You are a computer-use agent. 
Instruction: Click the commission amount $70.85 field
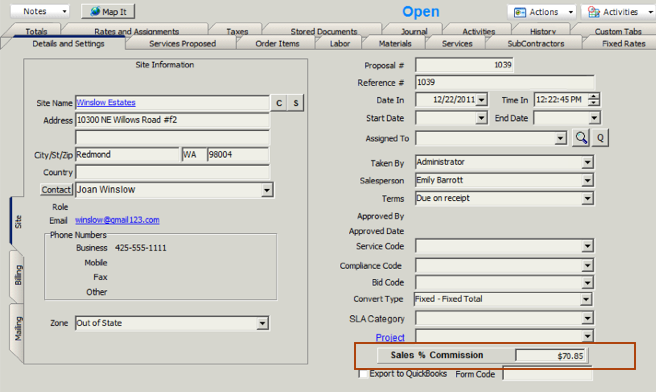pyautogui.click(x=551, y=356)
